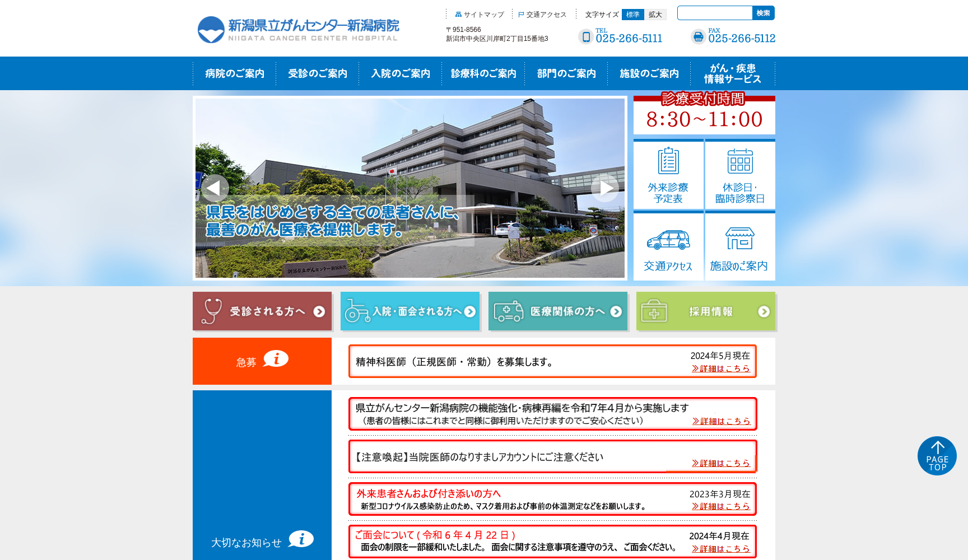The height and width of the screenshot is (560, 968).
Task: Click the PAGE TOP button
Action: click(x=937, y=455)
